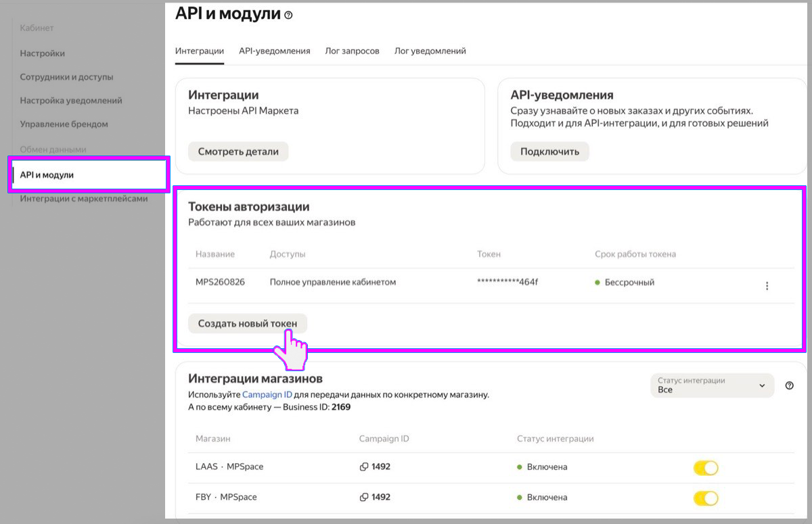This screenshot has height=524, width=812.
Task: Click Включена status for FBY · MPSpace
Action: 547,497
